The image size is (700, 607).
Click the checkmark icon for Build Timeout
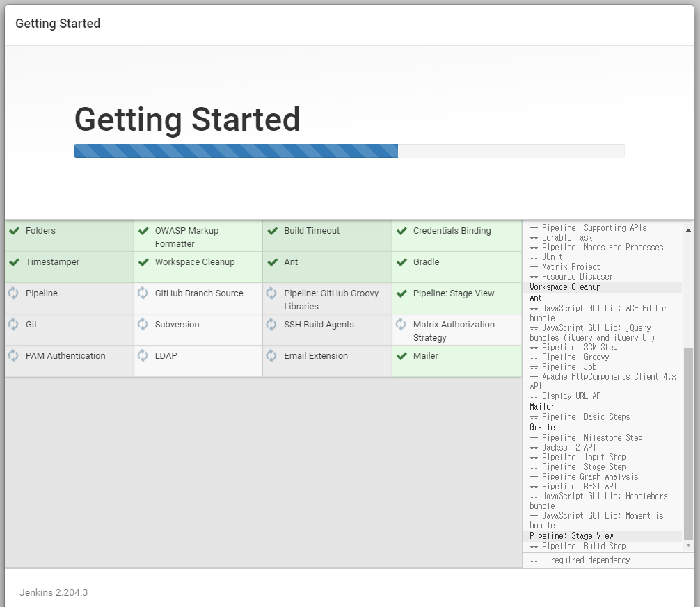tap(272, 231)
